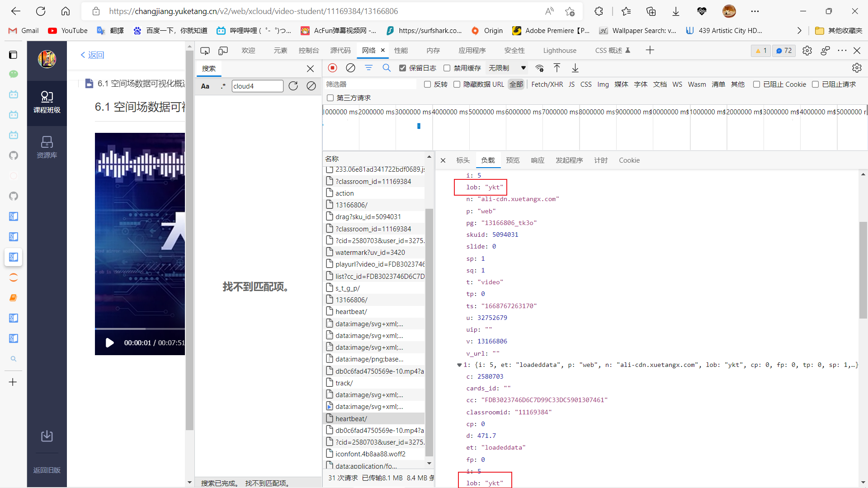The width and height of the screenshot is (868, 488).
Task: Switch to the 控制台 panel
Action: pyautogui.click(x=309, y=51)
